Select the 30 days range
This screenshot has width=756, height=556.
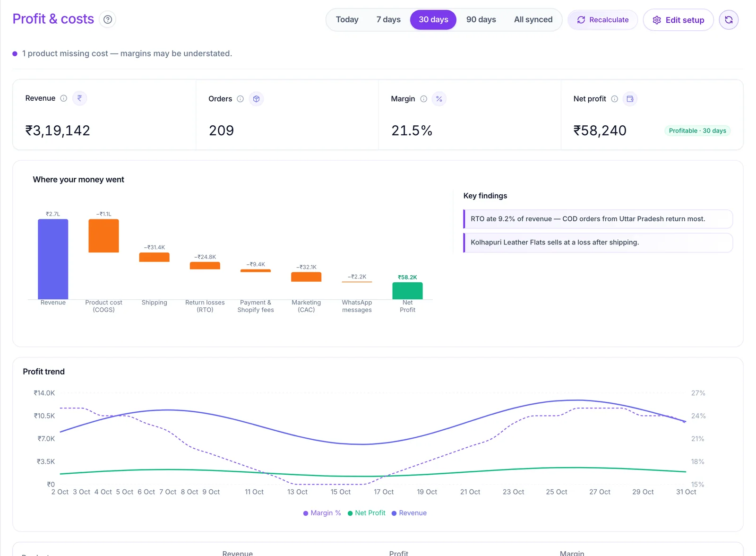[x=433, y=20]
